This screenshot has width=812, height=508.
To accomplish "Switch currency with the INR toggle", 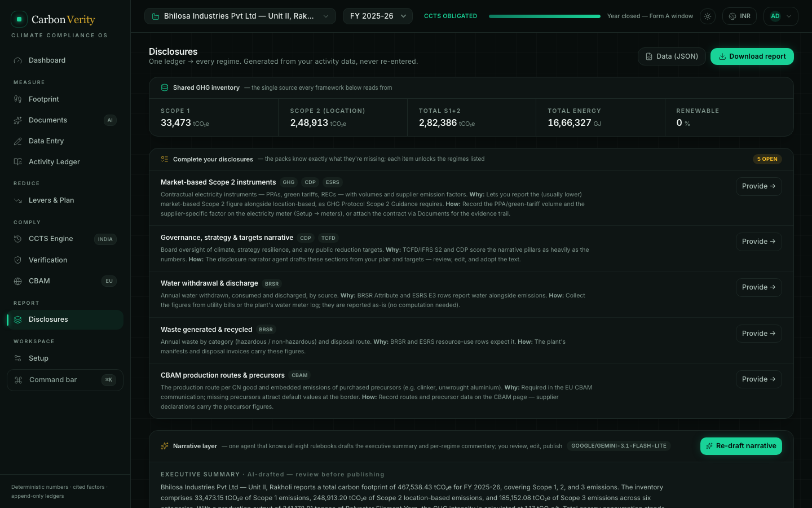I will pos(739,16).
